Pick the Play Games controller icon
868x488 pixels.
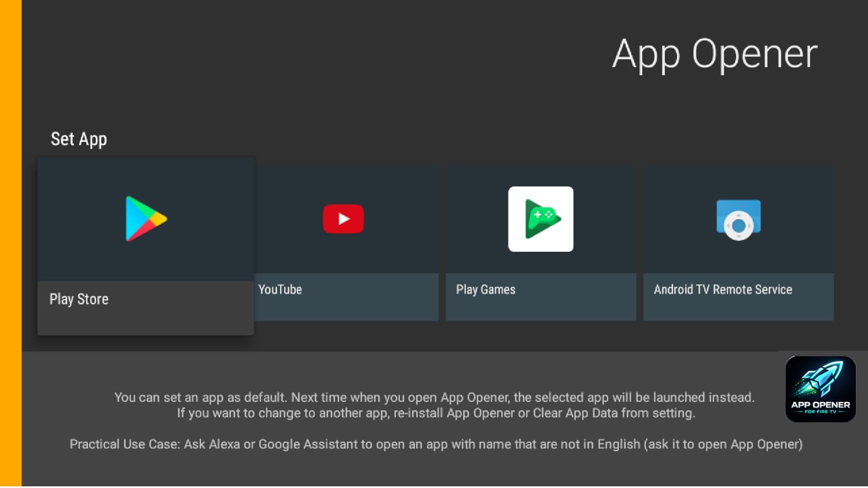(540, 219)
